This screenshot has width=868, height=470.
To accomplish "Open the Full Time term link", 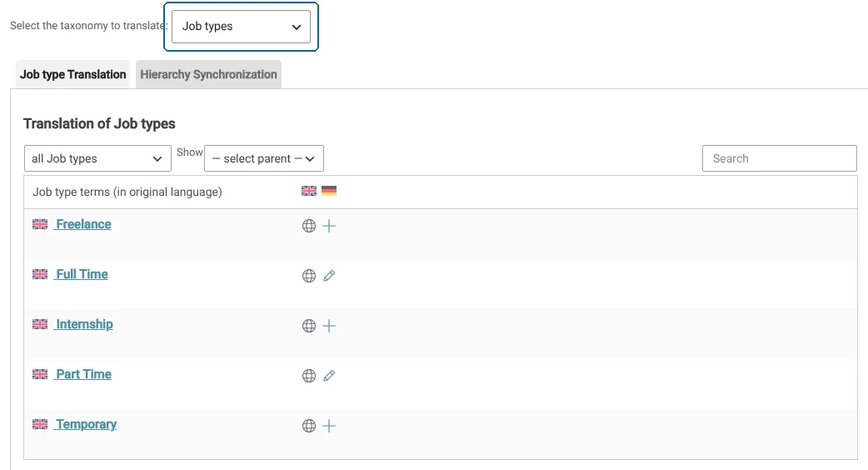I will click(x=82, y=274).
